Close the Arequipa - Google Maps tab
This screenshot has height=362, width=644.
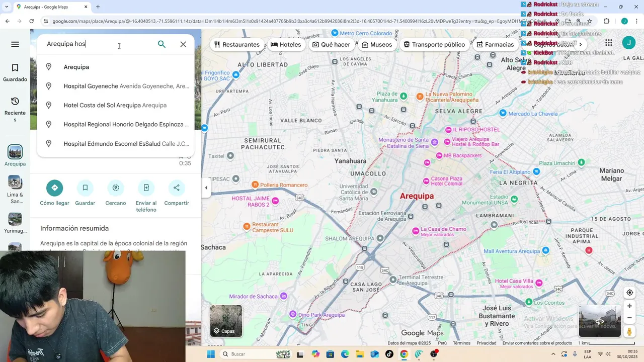[x=86, y=7]
